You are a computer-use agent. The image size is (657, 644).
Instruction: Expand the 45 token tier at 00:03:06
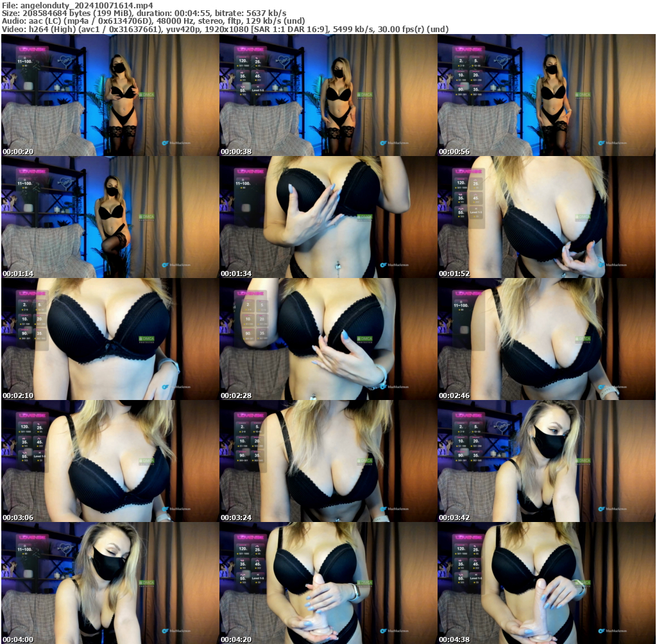[x=38, y=442]
